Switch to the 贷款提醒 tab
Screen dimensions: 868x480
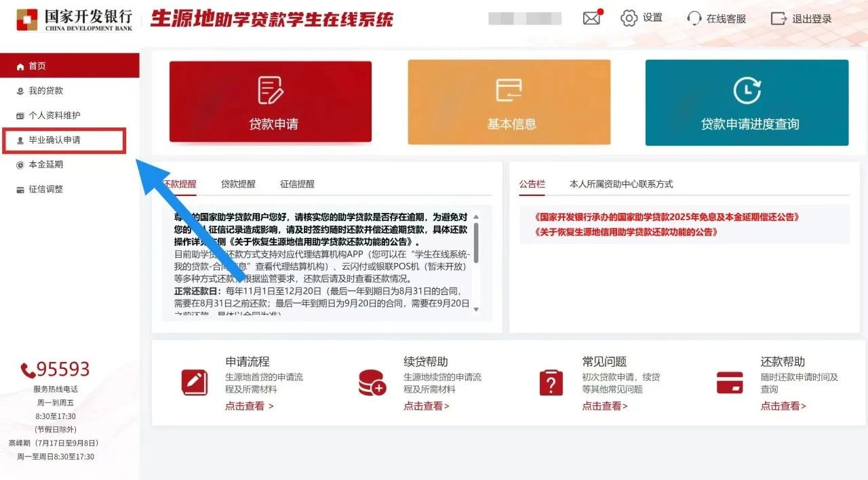click(238, 184)
